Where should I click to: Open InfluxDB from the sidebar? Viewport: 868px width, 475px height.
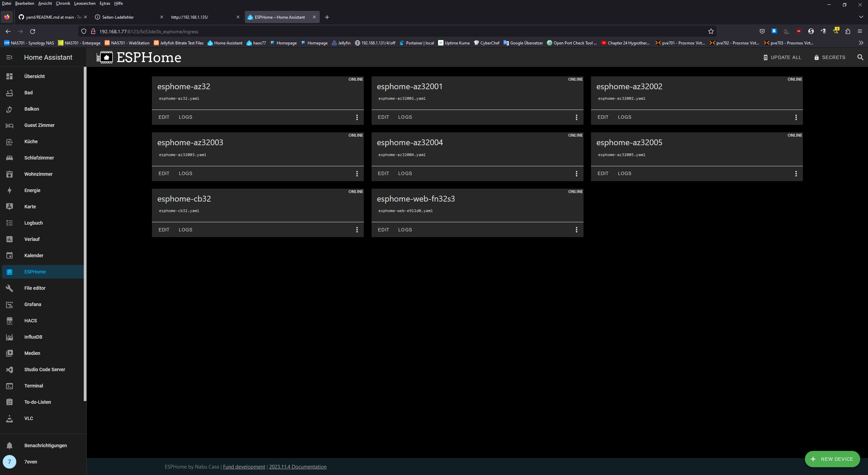[33, 337]
